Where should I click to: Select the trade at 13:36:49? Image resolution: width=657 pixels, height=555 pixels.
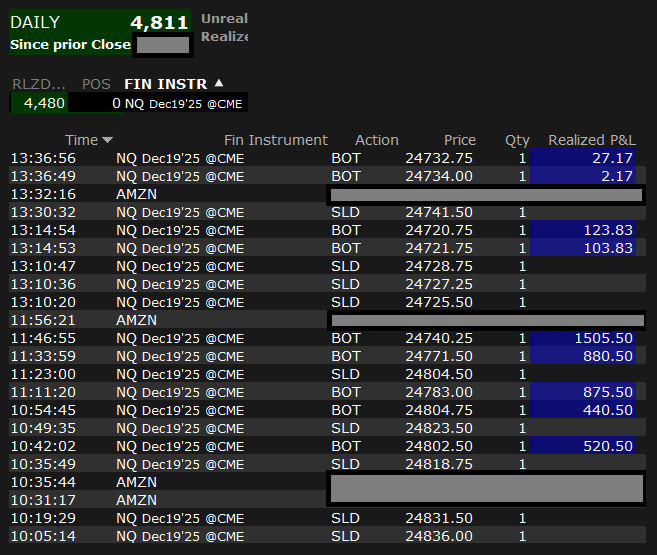327,176
